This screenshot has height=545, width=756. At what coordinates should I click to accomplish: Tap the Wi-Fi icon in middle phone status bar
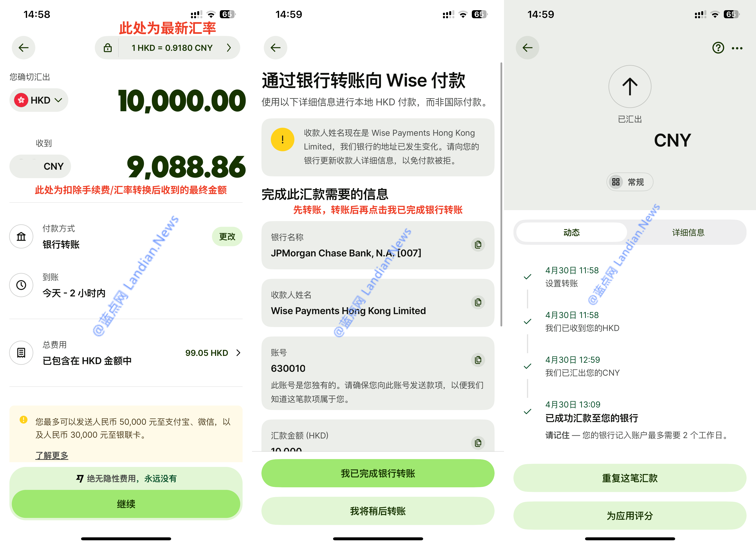(463, 14)
